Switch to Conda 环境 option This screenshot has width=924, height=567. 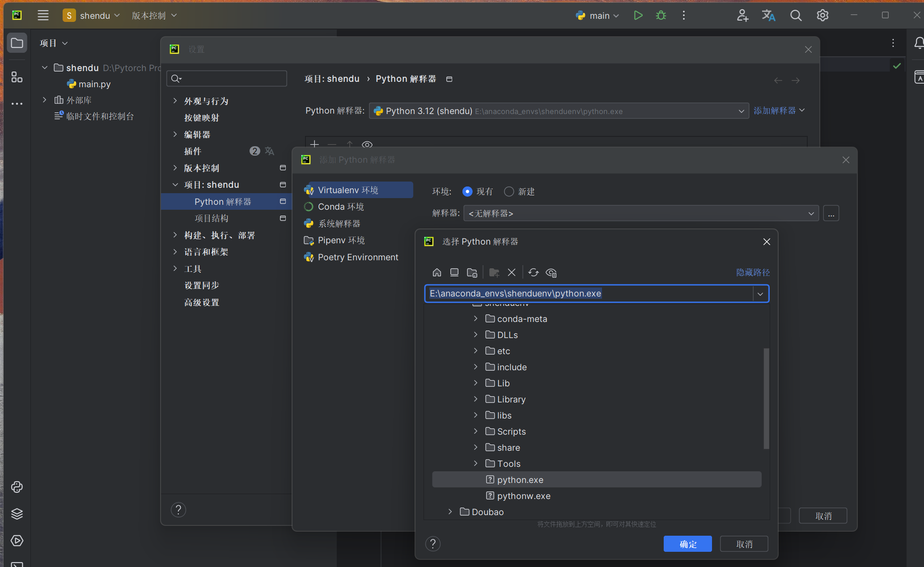tap(340, 206)
